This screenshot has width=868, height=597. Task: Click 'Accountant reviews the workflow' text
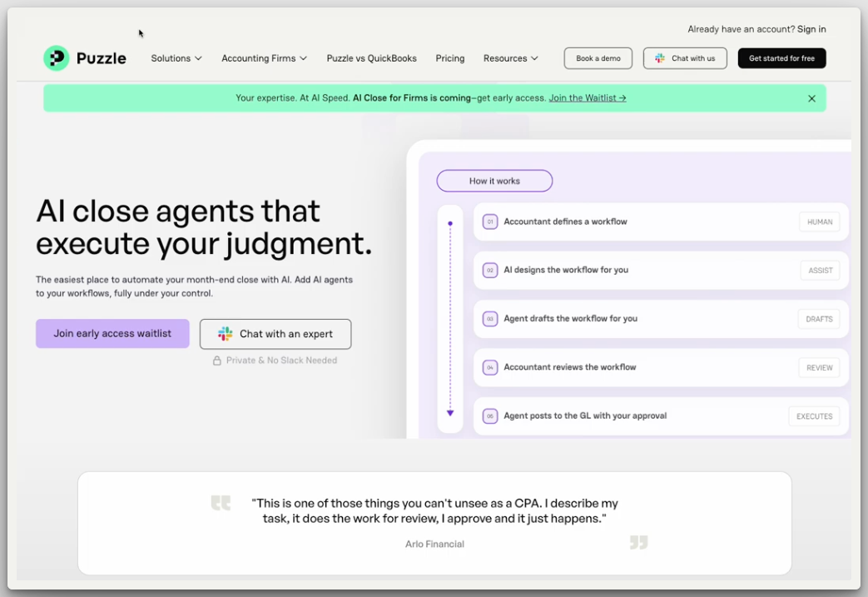569,367
